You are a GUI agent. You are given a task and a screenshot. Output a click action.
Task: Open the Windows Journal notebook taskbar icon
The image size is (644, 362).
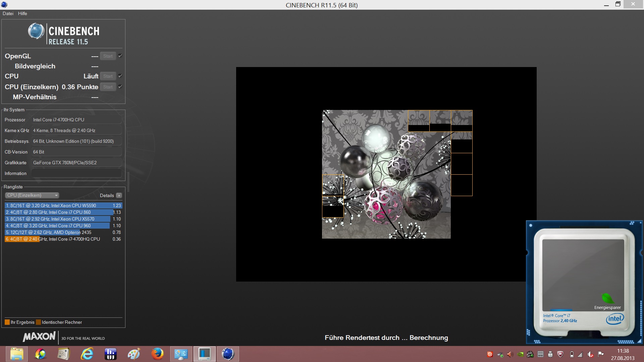coord(63,354)
